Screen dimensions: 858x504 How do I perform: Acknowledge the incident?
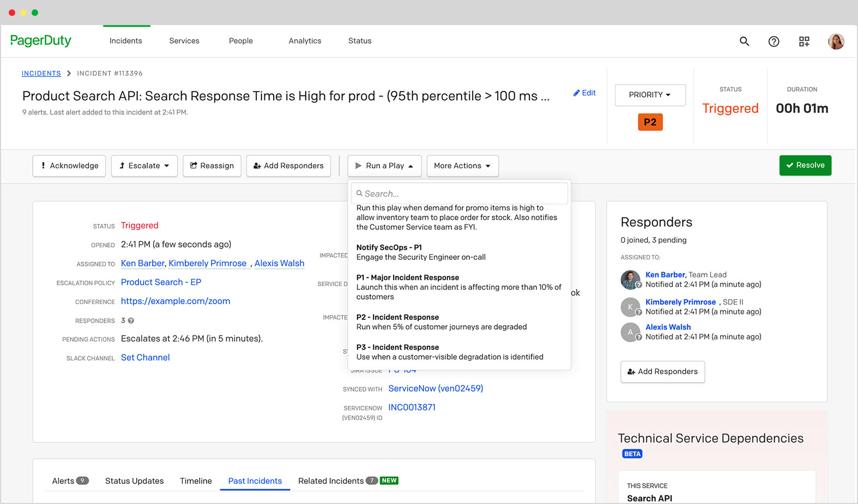pyautogui.click(x=69, y=166)
